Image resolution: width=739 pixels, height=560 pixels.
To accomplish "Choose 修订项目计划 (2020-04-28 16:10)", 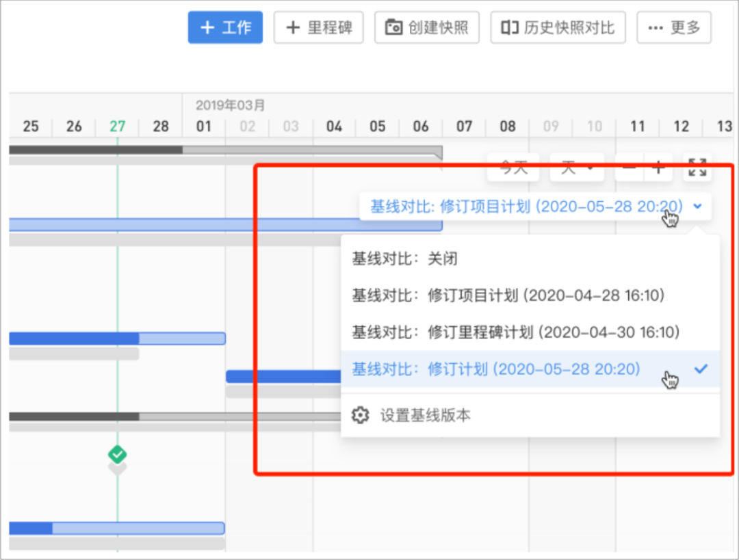I will [508, 295].
